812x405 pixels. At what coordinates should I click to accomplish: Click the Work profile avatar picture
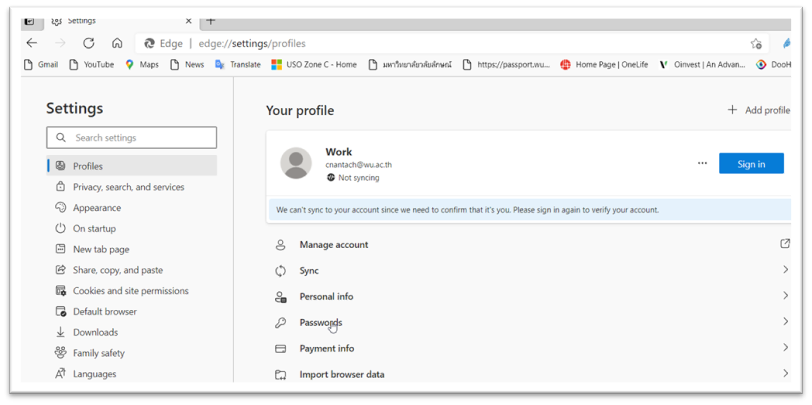click(296, 163)
